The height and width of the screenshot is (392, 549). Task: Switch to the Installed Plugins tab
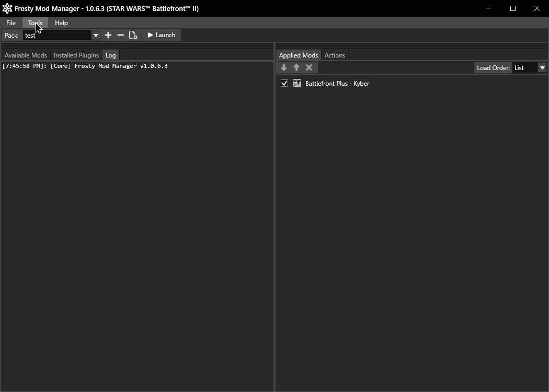[x=76, y=55]
